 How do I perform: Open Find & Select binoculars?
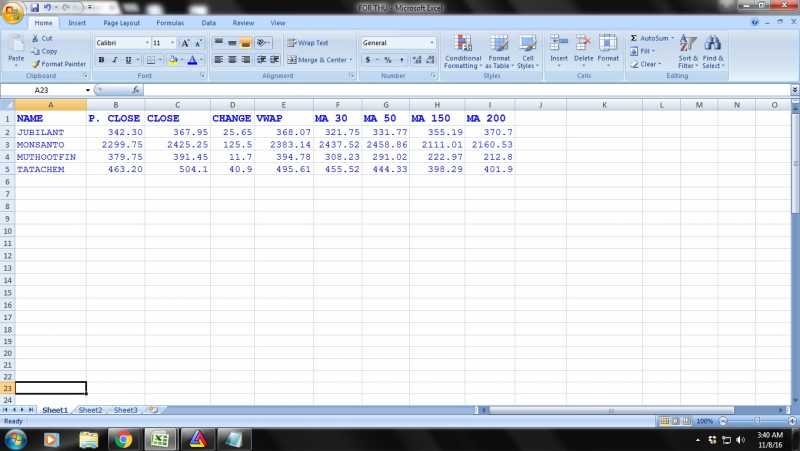point(713,52)
